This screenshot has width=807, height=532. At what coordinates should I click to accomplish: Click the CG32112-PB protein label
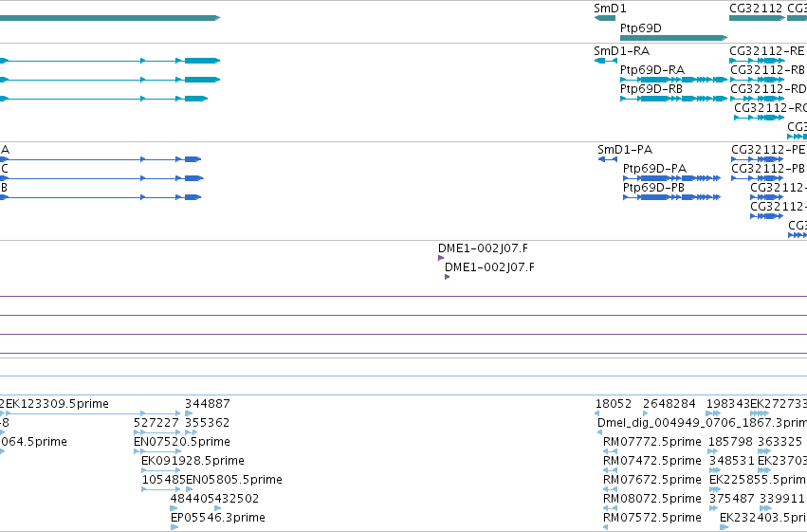(x=768, y=169)
